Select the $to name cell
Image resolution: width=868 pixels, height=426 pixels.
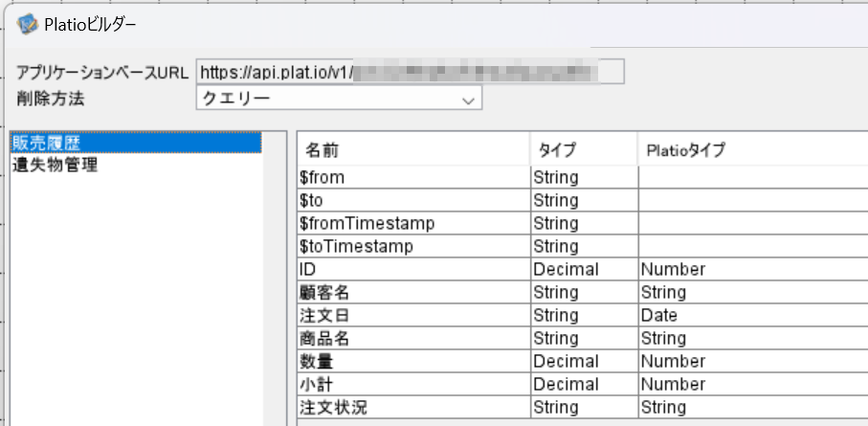coord(413,200)
